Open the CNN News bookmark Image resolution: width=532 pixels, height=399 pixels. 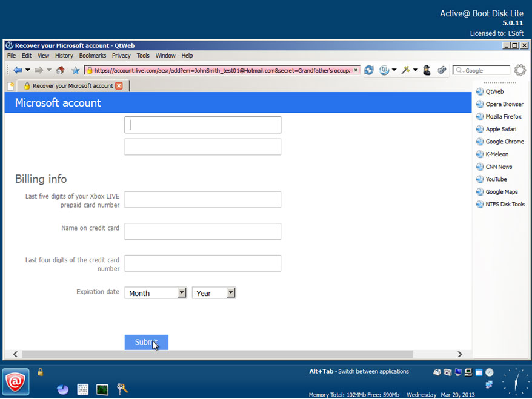tap(494, 167)
